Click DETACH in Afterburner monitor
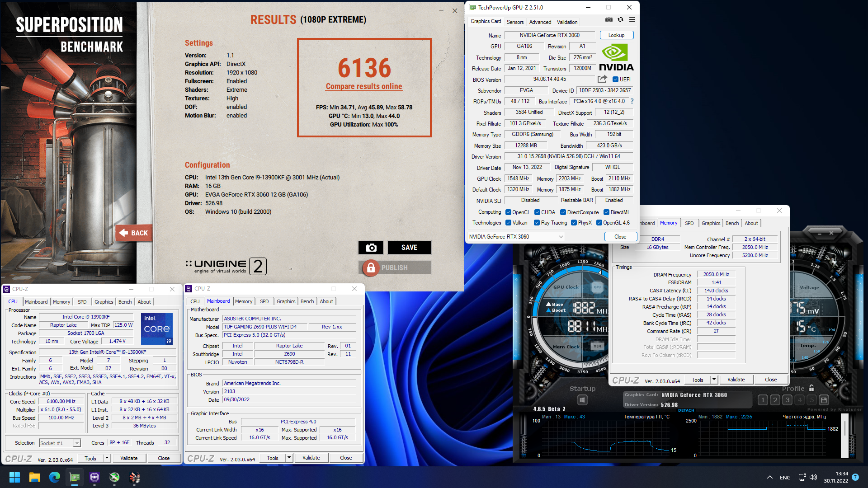The width and height of the screenshot is (868, 488). click(686, 410)
